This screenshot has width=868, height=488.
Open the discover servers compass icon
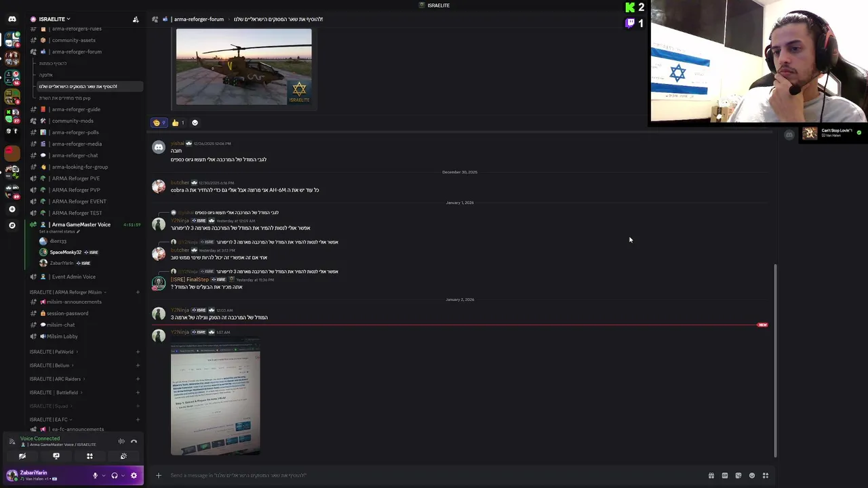(12, 225)
